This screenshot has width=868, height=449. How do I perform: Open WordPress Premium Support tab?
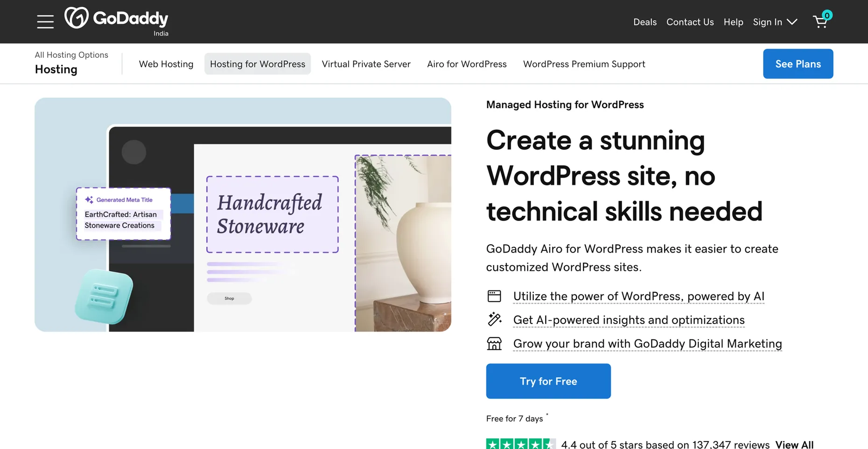(584, 64)
